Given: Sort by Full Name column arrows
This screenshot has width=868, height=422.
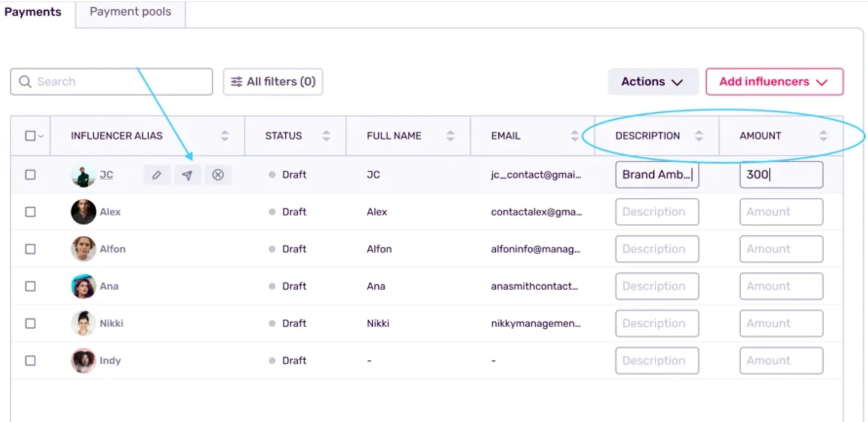Looking at the screenshot, I should [450, 136].
